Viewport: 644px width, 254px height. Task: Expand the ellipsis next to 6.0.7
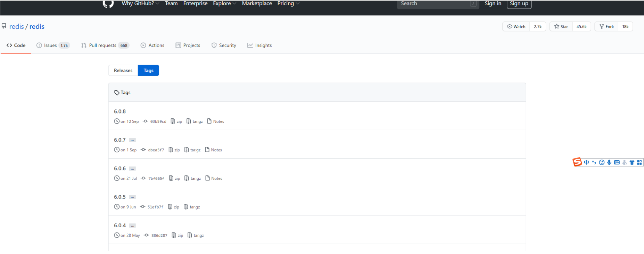click(132, 140)
